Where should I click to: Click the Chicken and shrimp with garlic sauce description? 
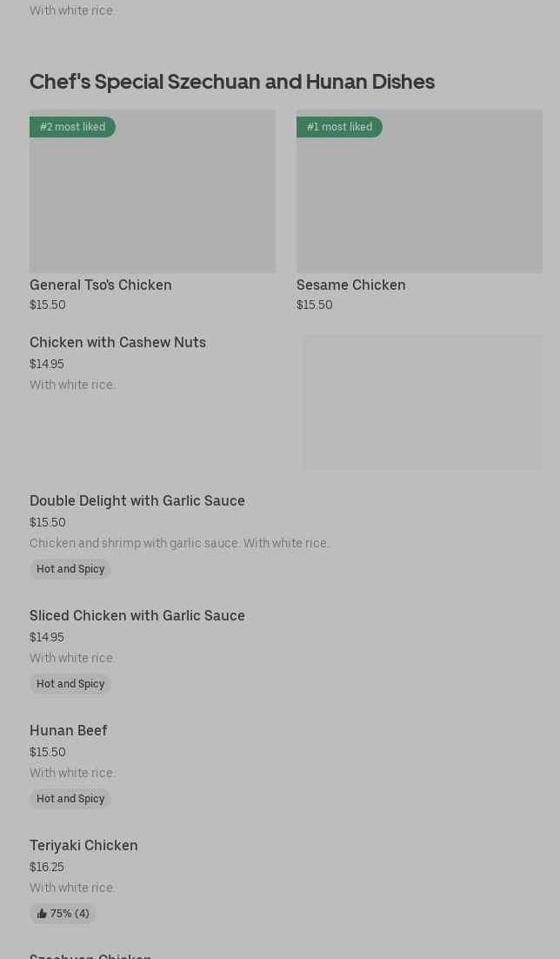click(x=179, y=543)
